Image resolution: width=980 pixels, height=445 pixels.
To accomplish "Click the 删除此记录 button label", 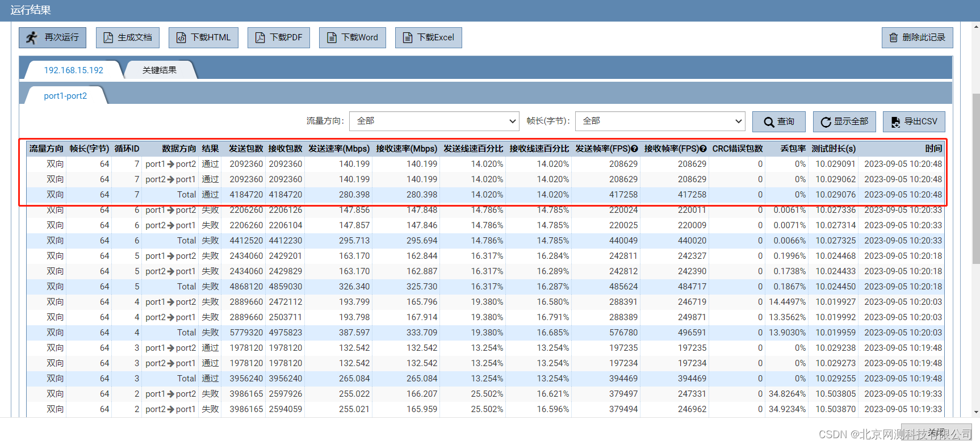I will coord(924,37).
